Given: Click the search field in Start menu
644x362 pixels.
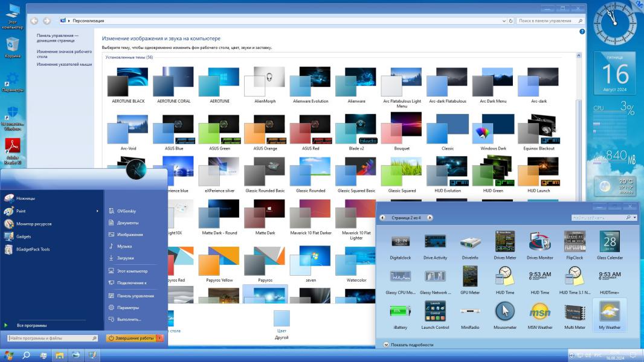Looking at the screenshot, I should tap(53, 338).
